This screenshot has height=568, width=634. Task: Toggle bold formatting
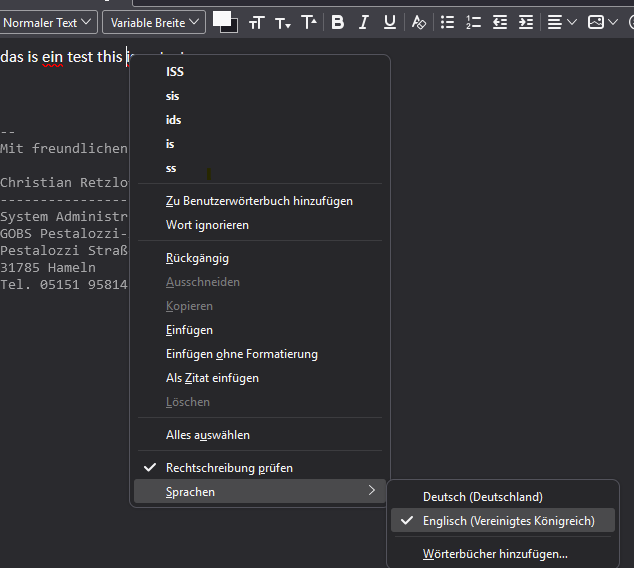click(x=338, y=22)
